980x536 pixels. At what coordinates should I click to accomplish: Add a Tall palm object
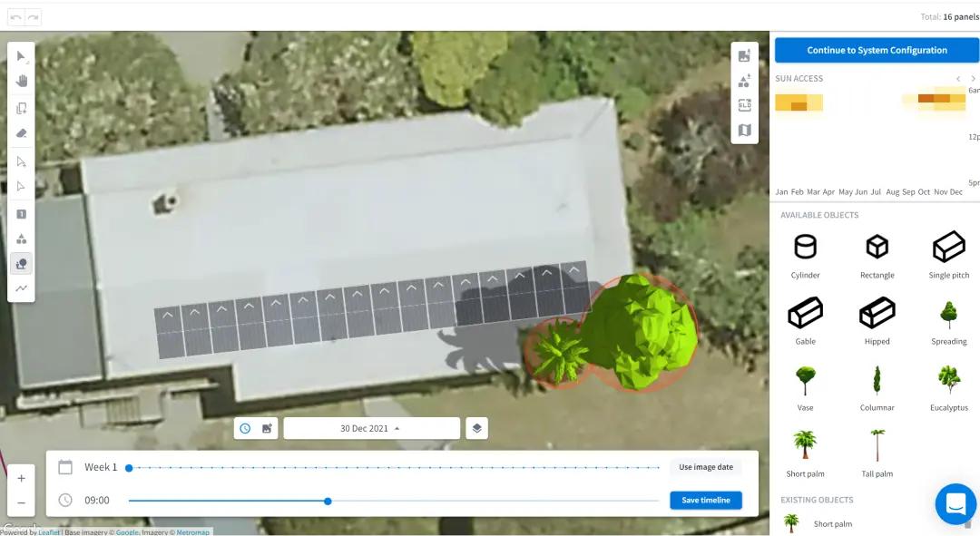coord(877,453)
